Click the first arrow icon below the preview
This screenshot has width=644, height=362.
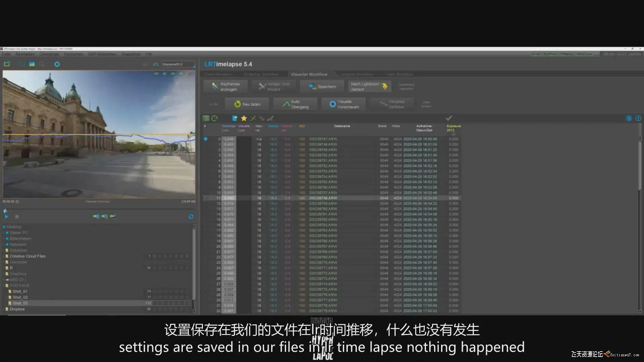click(96, 216)
